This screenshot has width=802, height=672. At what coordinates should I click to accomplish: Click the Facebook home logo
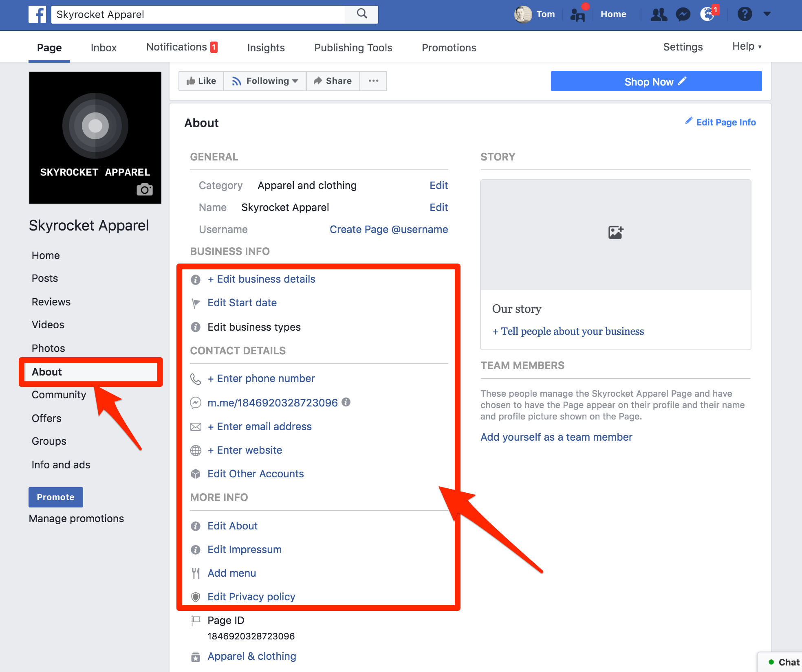pos(37,15)
